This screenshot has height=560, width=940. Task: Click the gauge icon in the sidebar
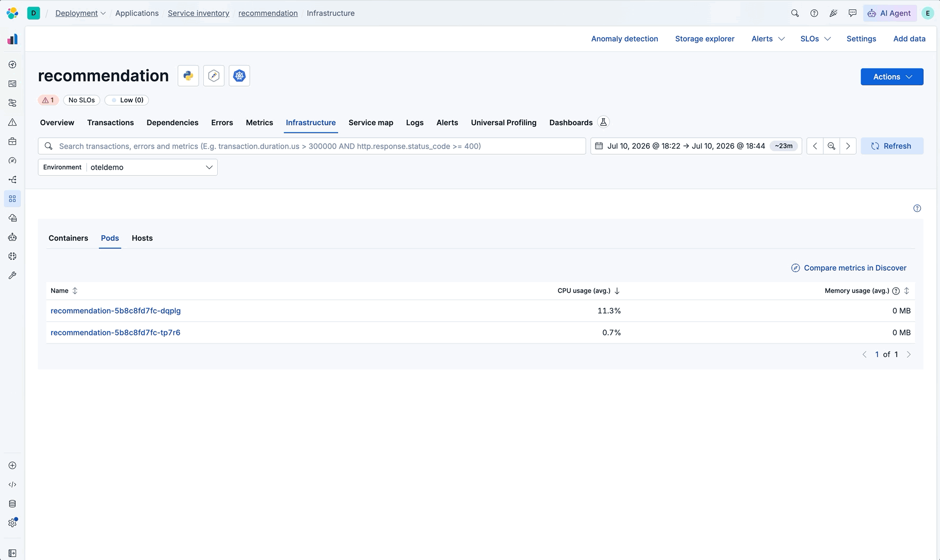(12, 160)
